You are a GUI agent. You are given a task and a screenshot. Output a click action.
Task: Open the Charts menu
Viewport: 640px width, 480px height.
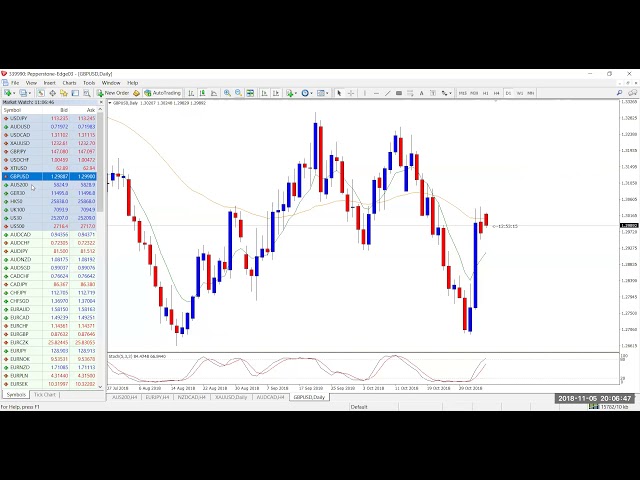pos(69,83)
